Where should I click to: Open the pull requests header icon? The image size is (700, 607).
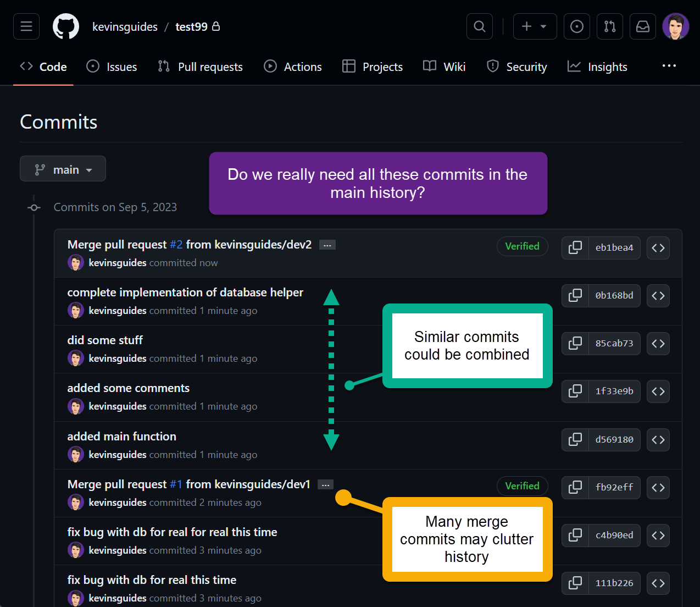[x=610, y=26]
